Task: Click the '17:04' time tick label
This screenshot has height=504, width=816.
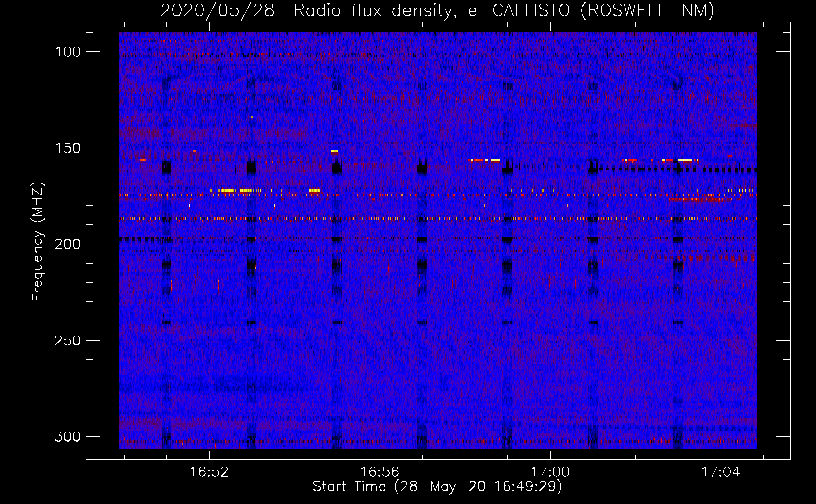Action: click(721, 472)
